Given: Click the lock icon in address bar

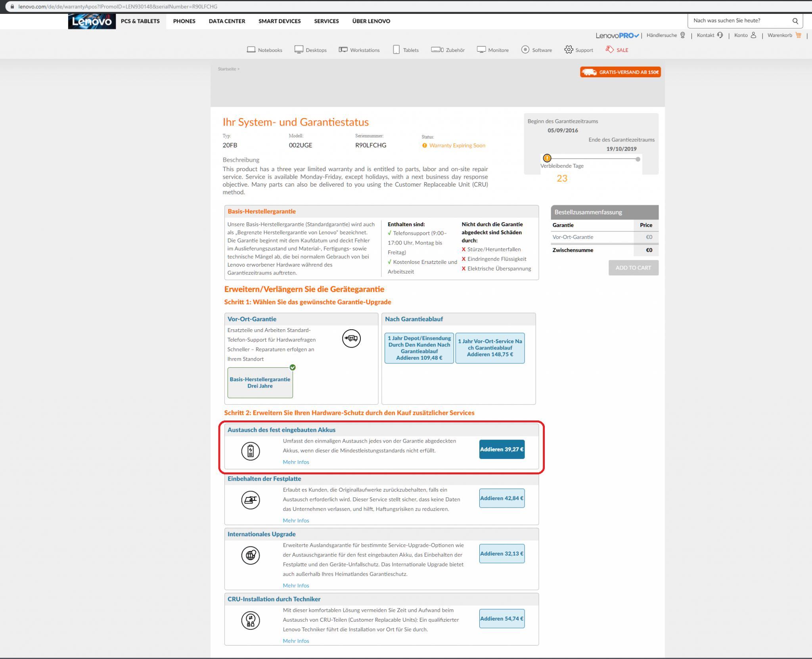Looking at the screenshot, I should pyautogui.click(x=12, y=7).
